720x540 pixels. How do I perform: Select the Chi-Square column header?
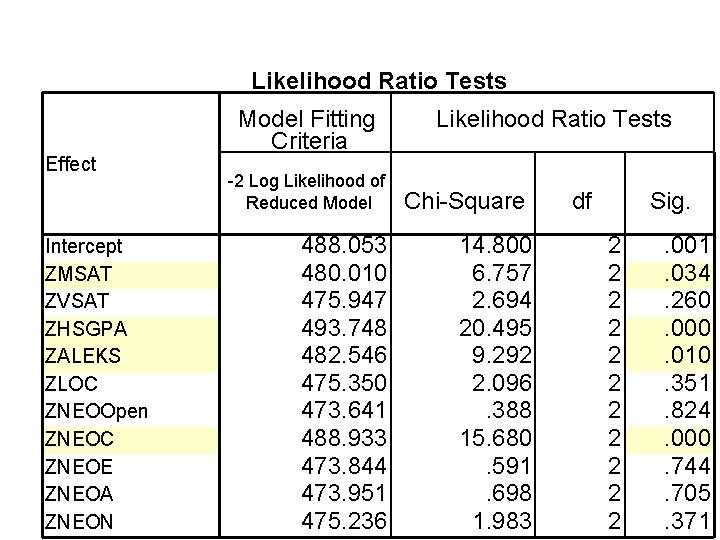pyautogui.click(x=464, y=201)
